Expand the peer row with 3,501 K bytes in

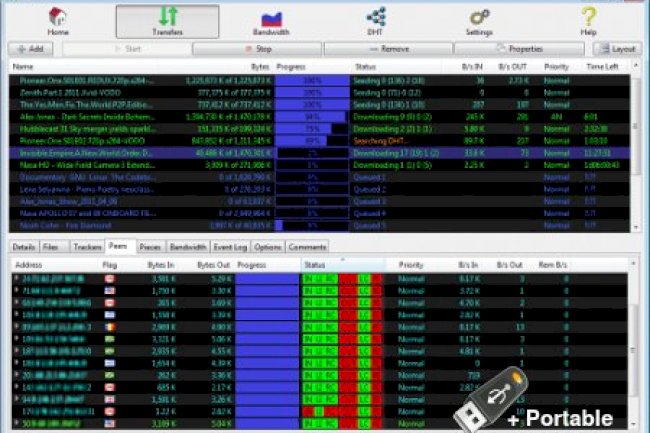pos(17,278)
